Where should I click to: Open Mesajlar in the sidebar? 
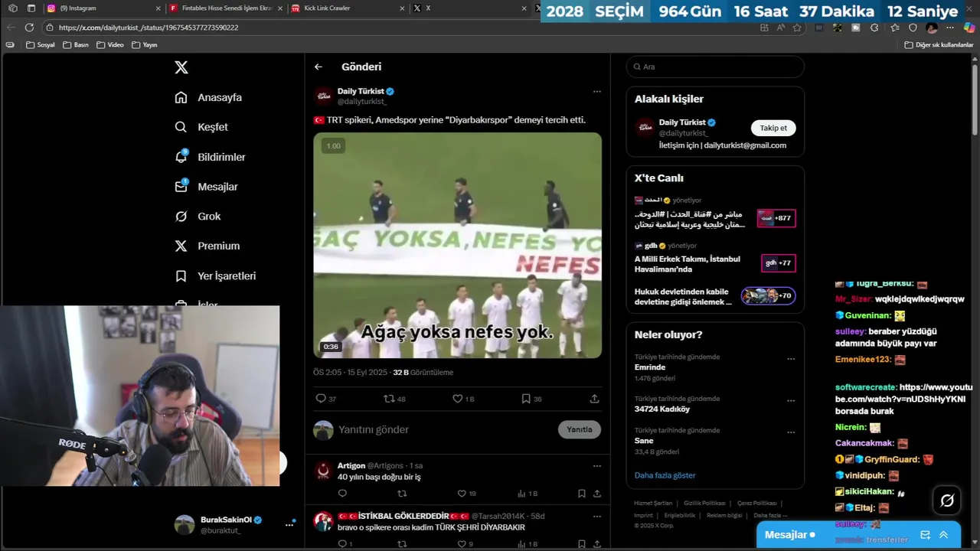207,187
